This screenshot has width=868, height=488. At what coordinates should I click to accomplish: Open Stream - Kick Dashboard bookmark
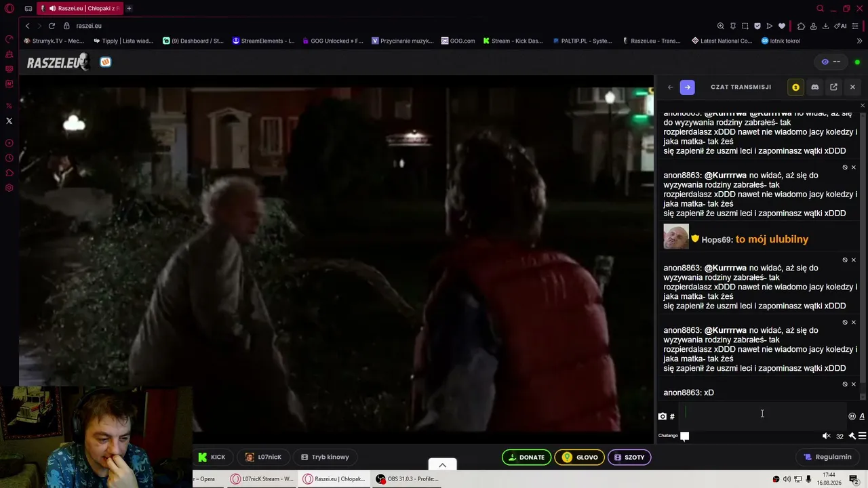point(513,41)
